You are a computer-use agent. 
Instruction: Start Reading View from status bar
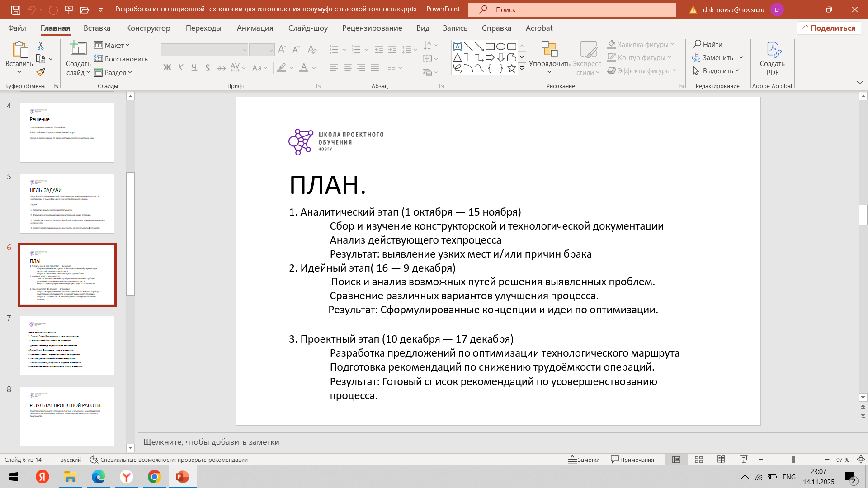[721, 460]
